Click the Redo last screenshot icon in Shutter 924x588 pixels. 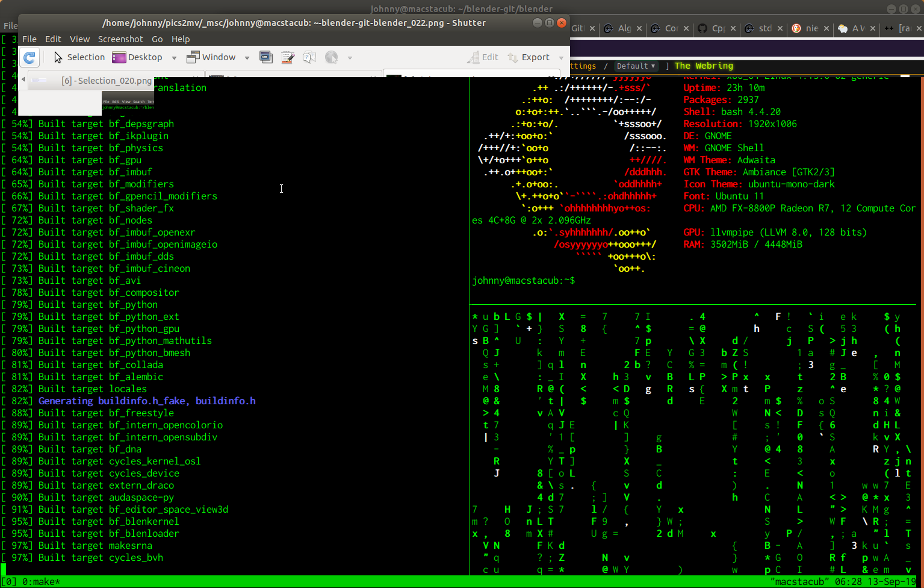[x=29, y=57]
